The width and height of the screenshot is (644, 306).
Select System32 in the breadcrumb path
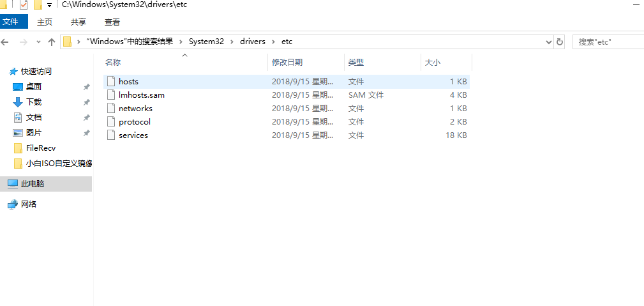pyautogui.click(x=206, y=42)
